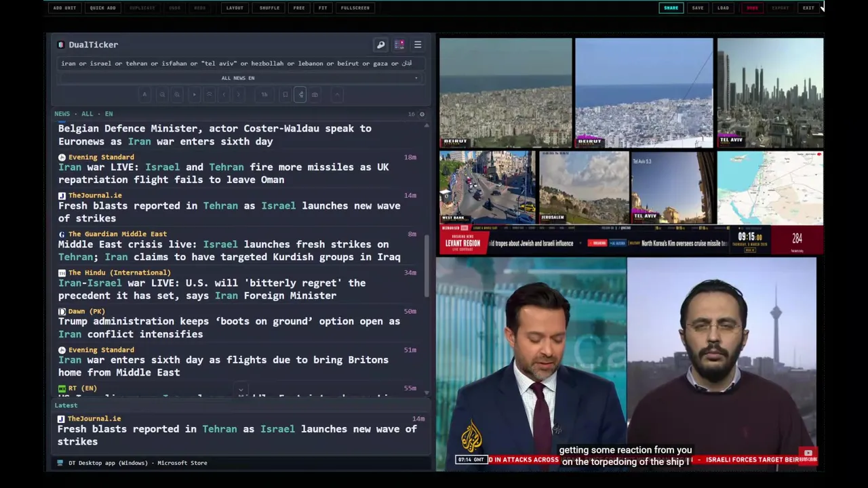868x488 pixels.
Task: Open Latest 'Fresh blasts reported in Tehran' story
Action: coord(237,435)
